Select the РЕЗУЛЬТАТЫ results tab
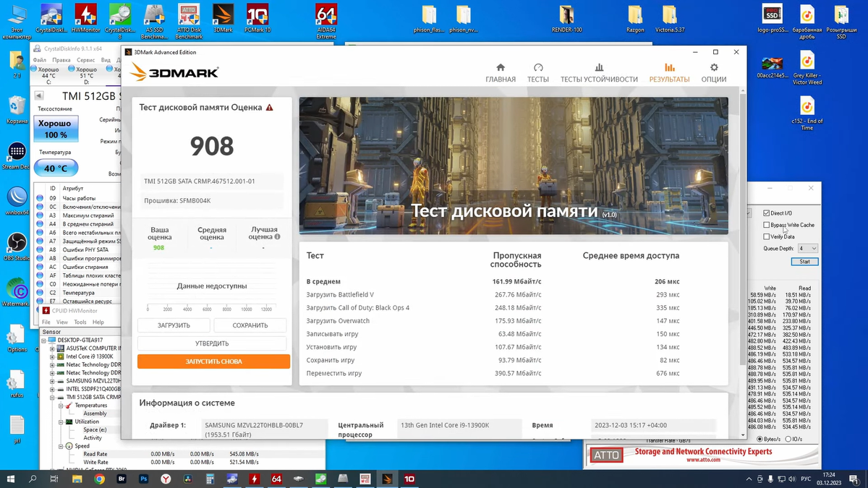 (669, 72)
